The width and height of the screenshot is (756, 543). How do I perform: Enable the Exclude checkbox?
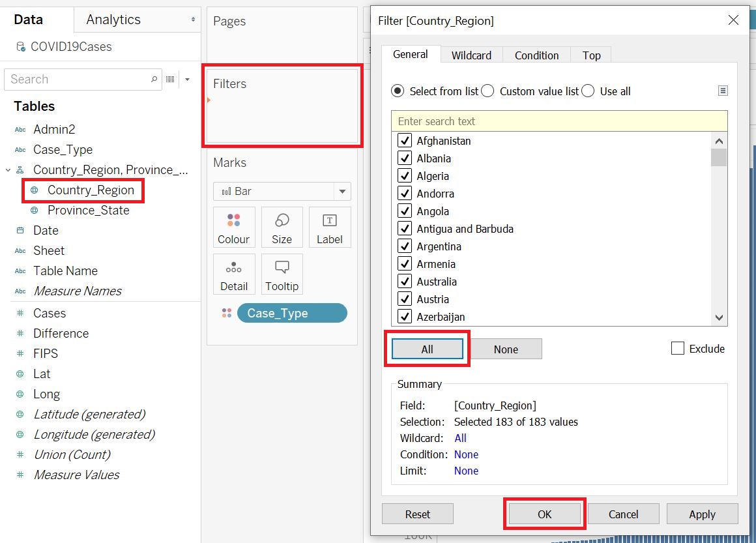678,349
